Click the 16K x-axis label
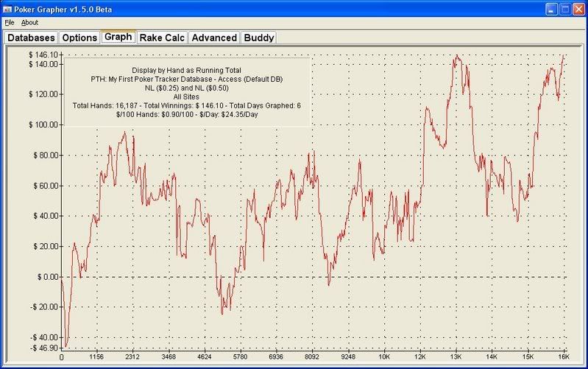This screenshot has width=588, height=369. pyautogui.click(x=563, y=356)
